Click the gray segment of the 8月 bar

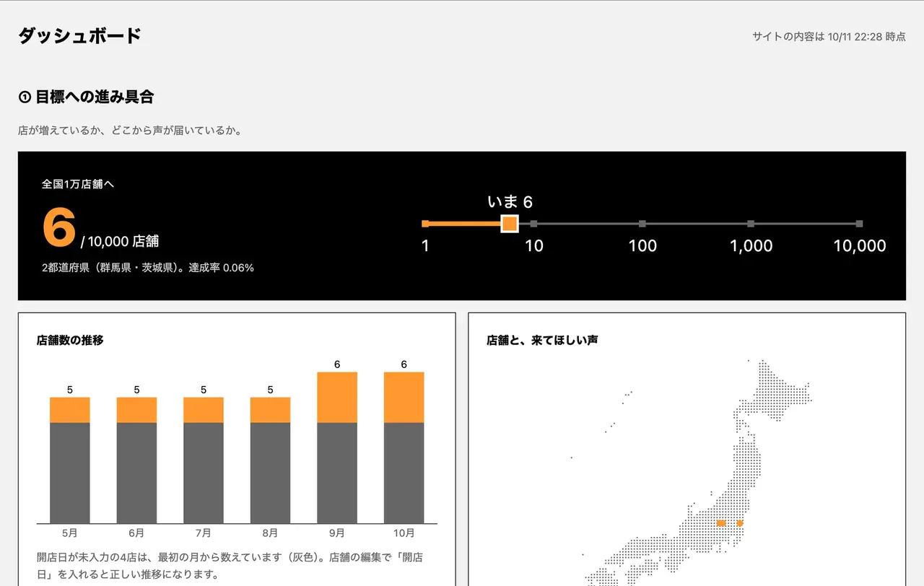[x=271, y=473]
